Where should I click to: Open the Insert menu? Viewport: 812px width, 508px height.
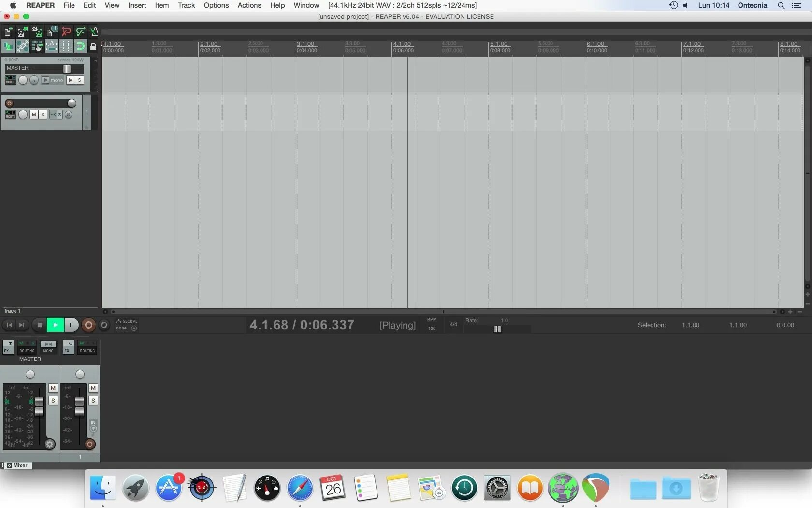point(137,5)
